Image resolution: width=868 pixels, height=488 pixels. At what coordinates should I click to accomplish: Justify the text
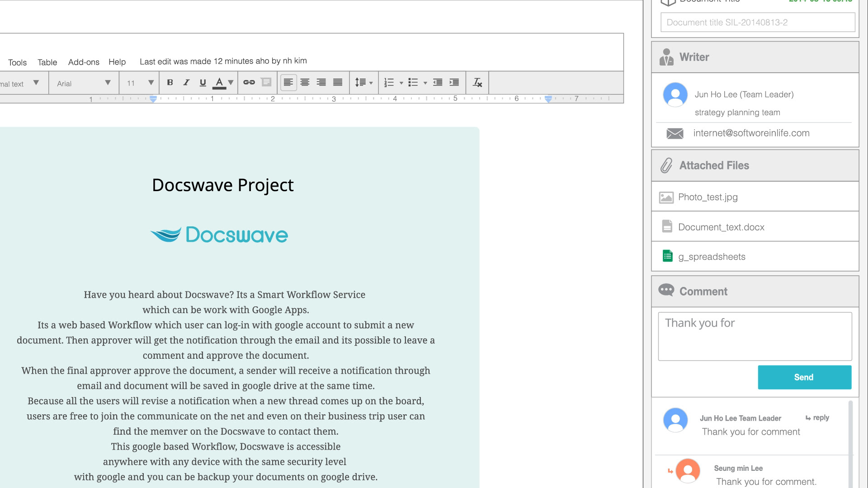338,83
